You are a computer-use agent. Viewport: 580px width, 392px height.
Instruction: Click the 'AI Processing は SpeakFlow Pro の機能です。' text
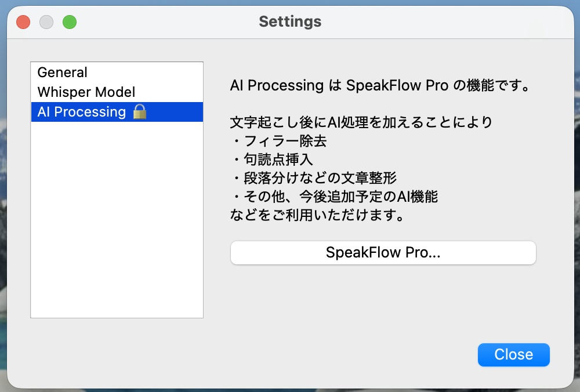tap(380, 85)
